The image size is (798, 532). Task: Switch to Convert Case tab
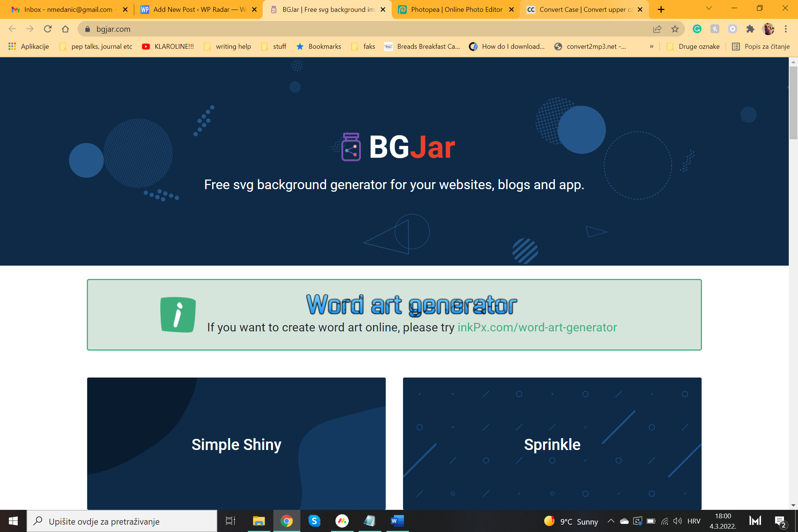coord(585,10)
